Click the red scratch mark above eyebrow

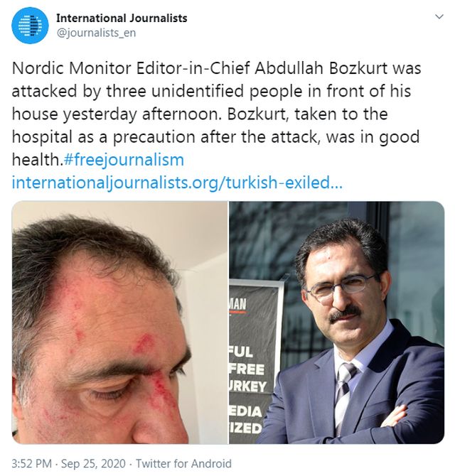coord(145,342)
